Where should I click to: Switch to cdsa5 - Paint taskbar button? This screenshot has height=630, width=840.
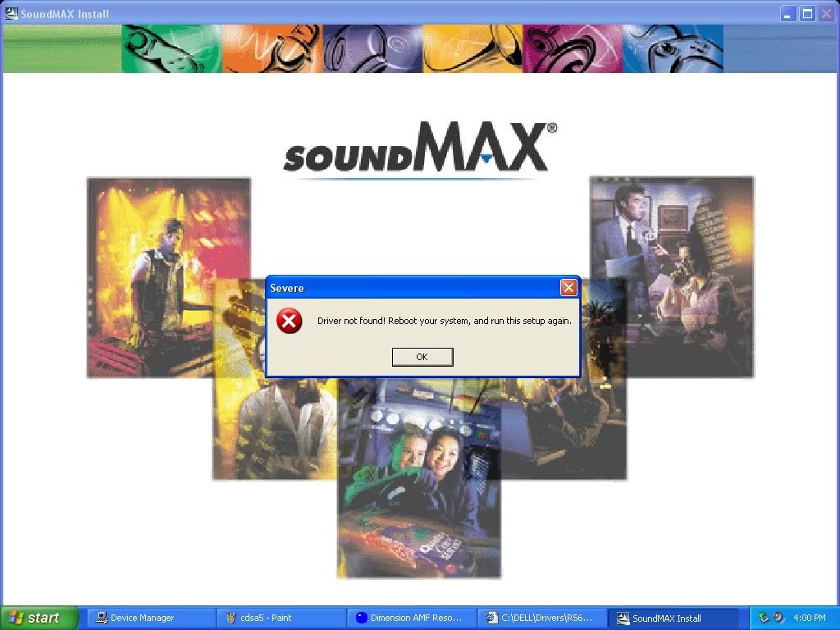(281, 618)
